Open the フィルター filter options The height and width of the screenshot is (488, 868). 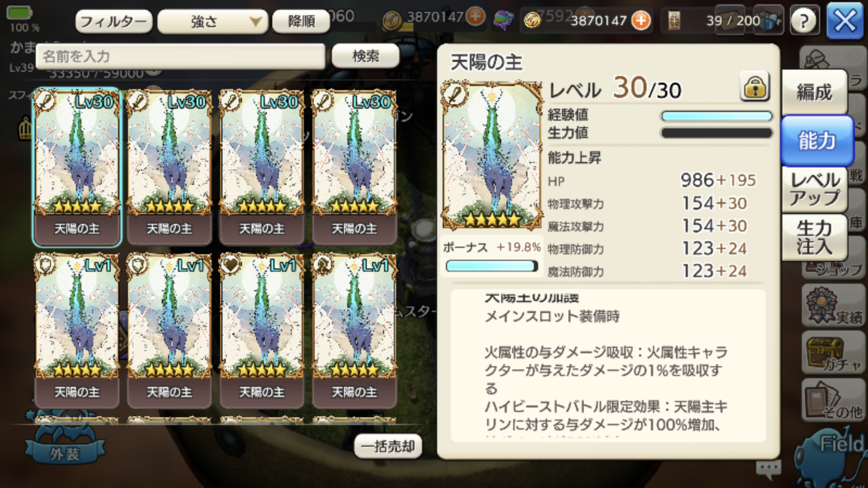[x=114, y=21]
